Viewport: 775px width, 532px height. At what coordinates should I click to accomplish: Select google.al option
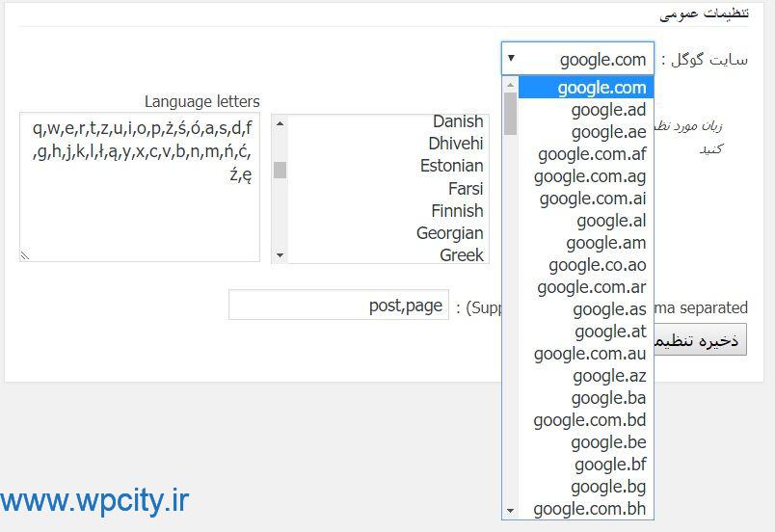[x=586, y=221]
